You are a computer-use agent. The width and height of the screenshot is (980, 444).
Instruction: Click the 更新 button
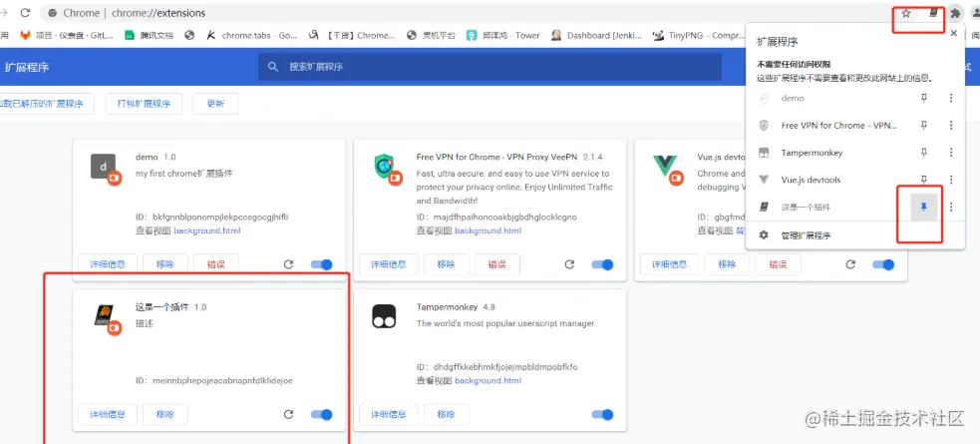point(215,104)
